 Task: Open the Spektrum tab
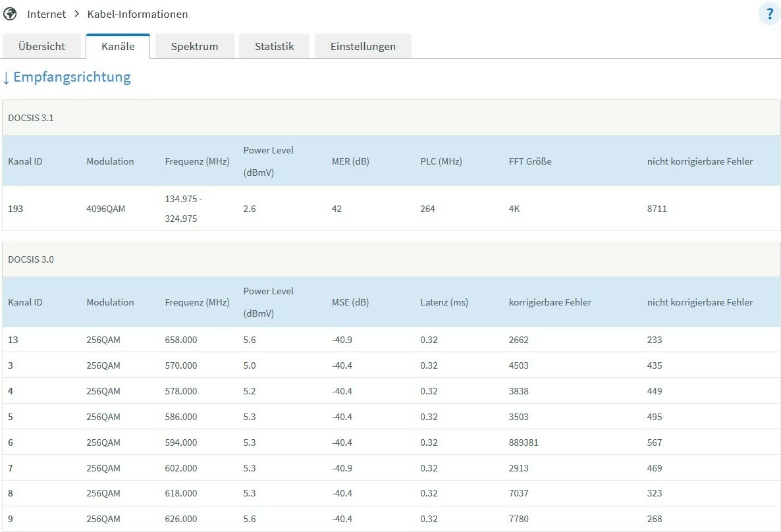point(194,46)
